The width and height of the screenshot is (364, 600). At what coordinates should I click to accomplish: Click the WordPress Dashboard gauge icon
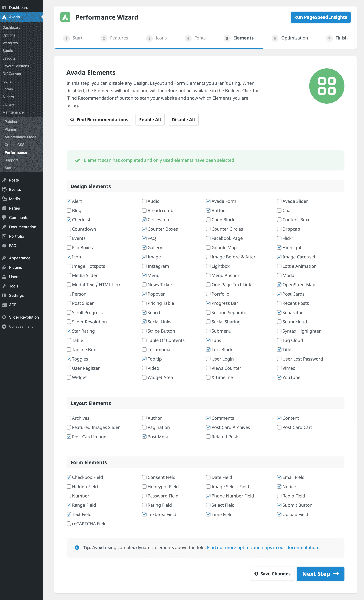tap(4, 8)
